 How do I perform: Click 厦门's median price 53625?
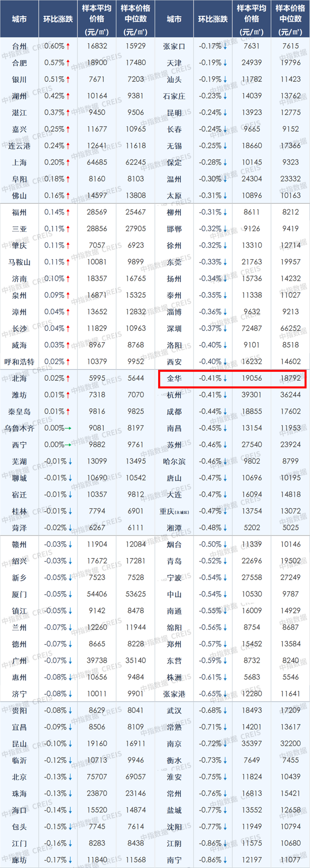(136, 594)
